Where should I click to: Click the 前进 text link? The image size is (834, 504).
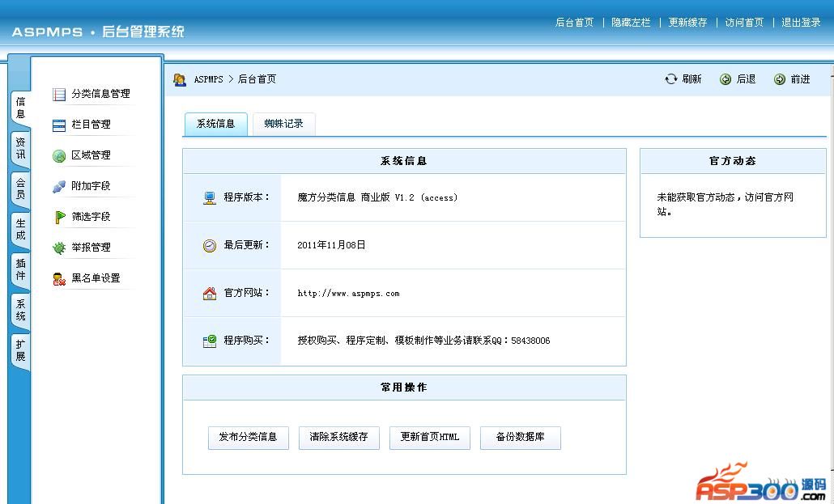tap(800, 79)
